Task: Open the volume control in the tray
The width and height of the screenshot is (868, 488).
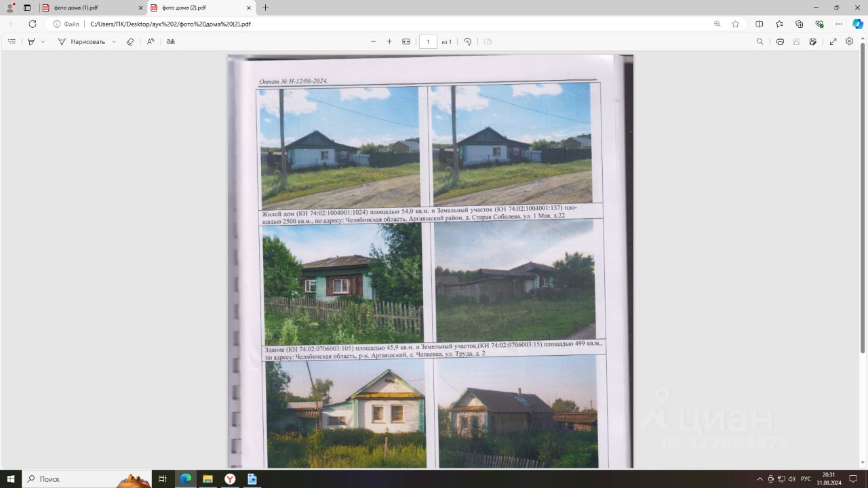Action: [x=791, y=479]
